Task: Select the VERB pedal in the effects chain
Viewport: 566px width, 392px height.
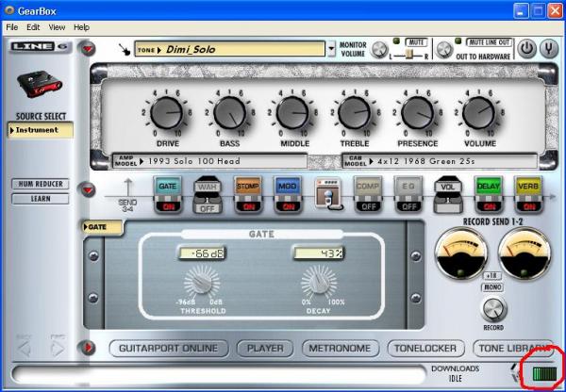Action: coord(528,187)
